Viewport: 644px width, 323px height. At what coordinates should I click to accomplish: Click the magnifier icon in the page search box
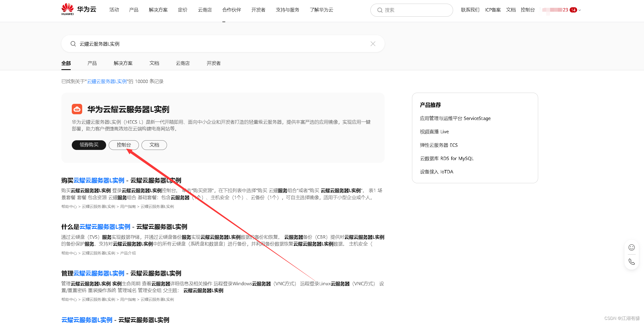[x=73, y=44]
